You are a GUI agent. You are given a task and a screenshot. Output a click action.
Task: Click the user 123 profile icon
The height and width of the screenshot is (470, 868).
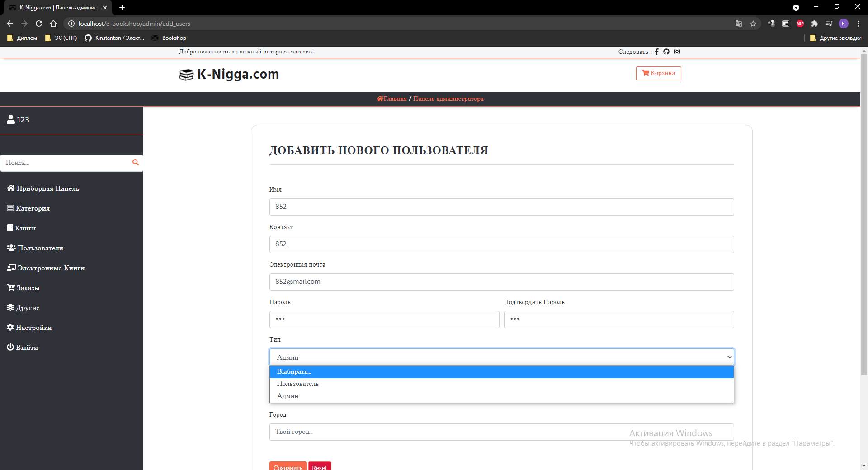11,119
